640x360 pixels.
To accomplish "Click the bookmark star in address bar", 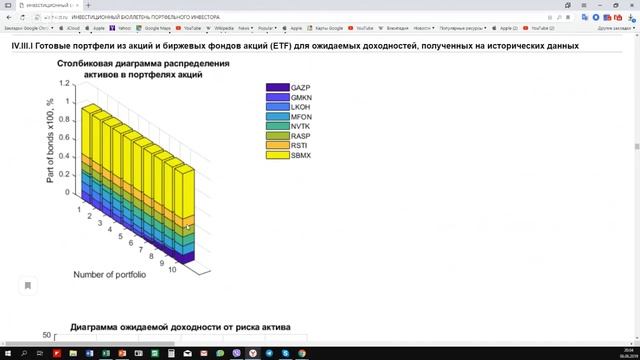I will (x=568, y=18).
